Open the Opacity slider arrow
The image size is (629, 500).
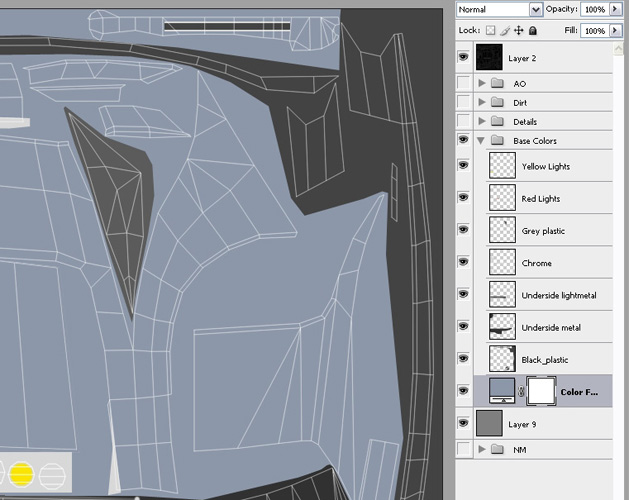pyautogui.click(x=614, y=9)
